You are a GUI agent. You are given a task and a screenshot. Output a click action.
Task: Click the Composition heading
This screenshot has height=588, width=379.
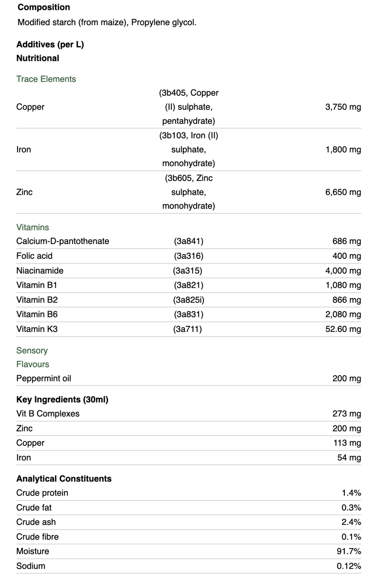tap(44, 8)
